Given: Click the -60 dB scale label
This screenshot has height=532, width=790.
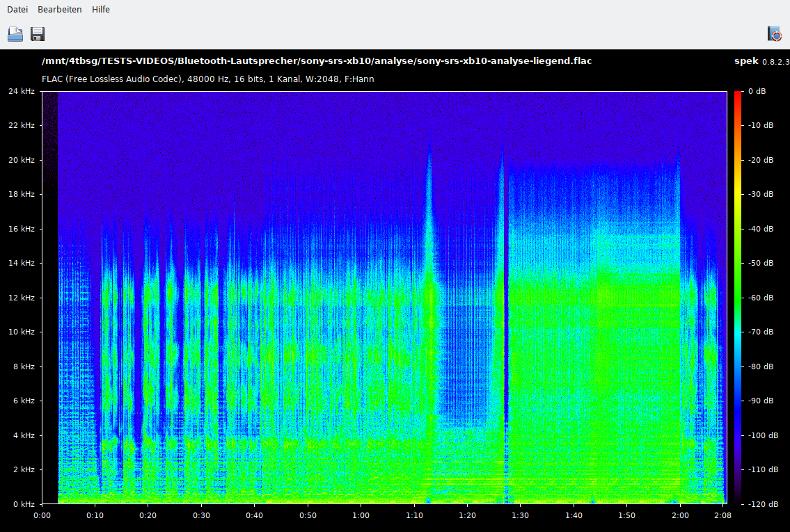Looking at the screenshot, I should click(x=760, y=298).
